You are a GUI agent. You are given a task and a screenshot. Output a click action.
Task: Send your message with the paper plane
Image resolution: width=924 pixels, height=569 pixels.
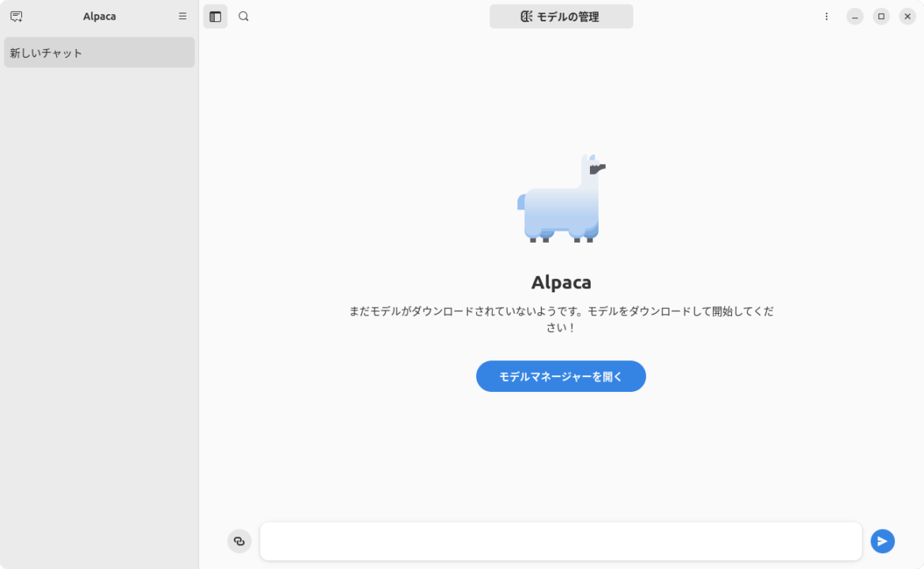(x=882, y=541)
